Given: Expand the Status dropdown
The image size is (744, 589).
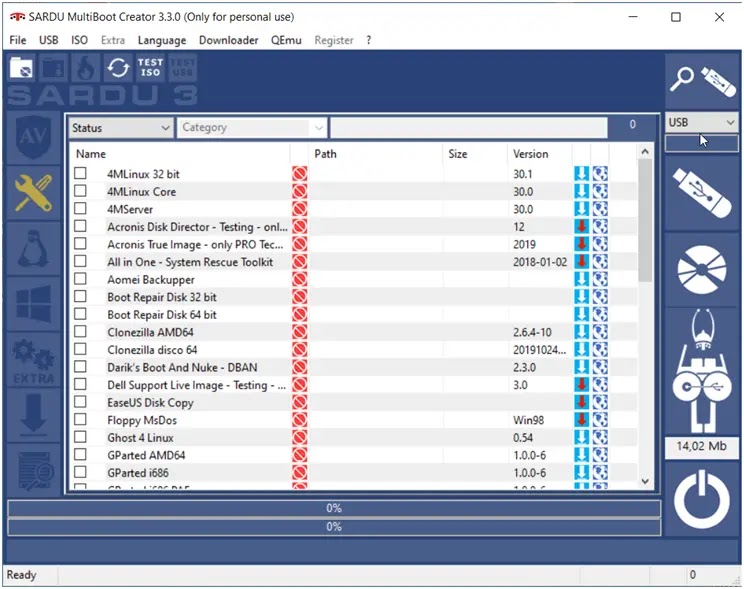Looking at the screenshot, I should pyautogui.click(x=121, y=128).
